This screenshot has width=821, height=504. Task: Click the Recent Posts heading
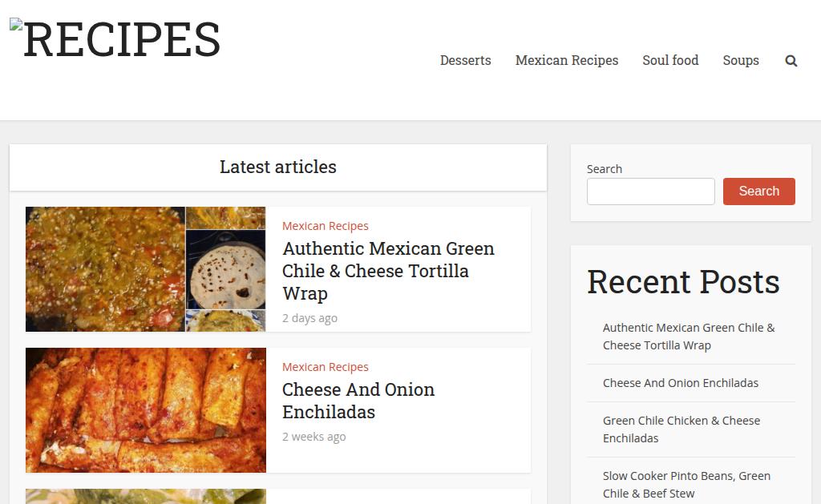pyautogui.click(x=683, y=282)
